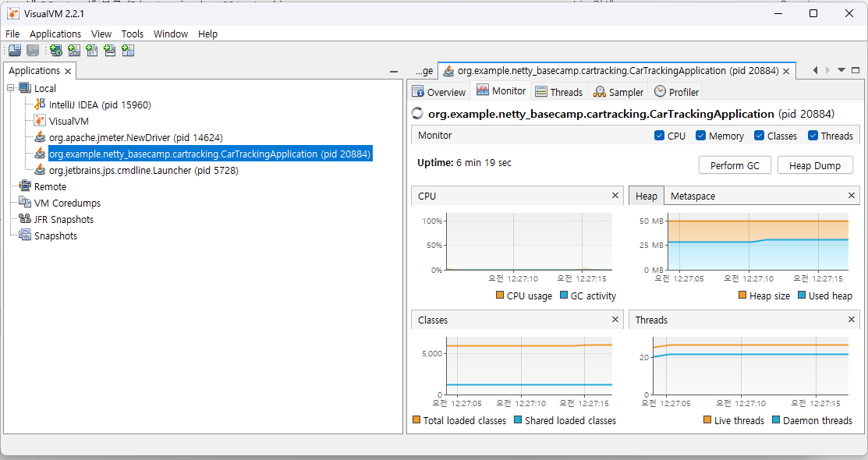Select org.jetbrains.jps.cmdline.Launcher (pid 5728)

coord(143,170)
